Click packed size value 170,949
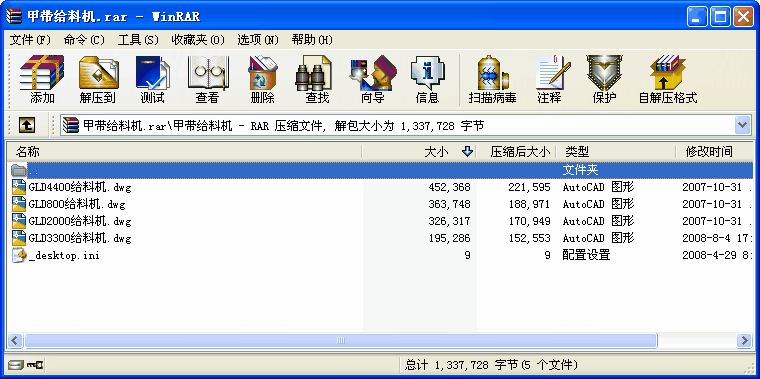Screen dimensions: 760x379 click(529, 221)
